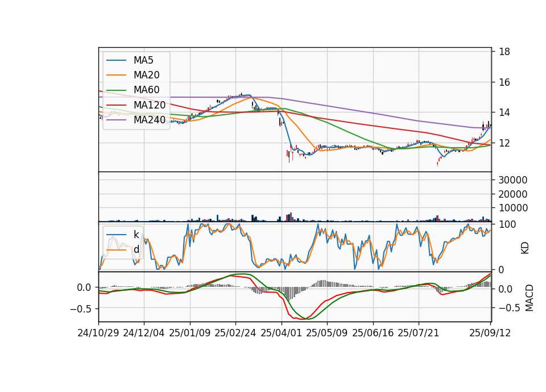The width and height of the screenshot is (546, 392).
Task: Click the 25/05/09 date label
Action: [327, 333]
